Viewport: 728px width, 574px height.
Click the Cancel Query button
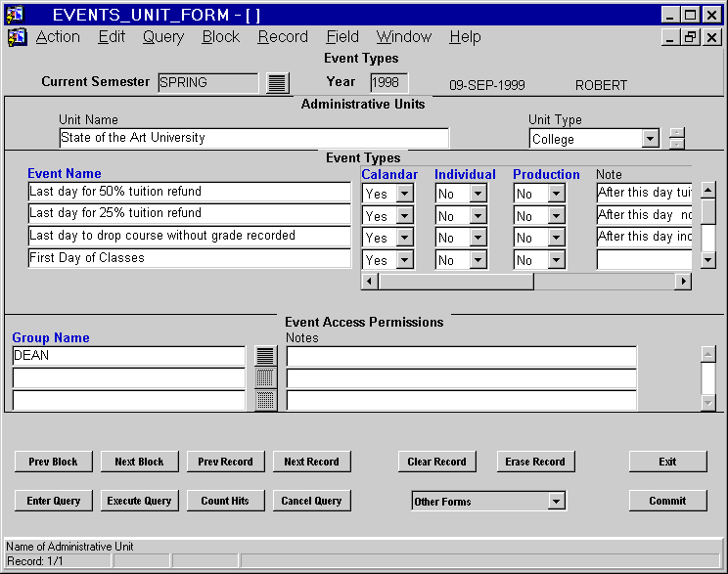click(311, 501)
